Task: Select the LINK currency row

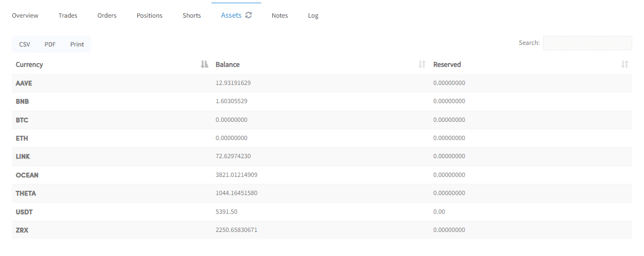Action: pyautogui.click(x=322, y=156)
